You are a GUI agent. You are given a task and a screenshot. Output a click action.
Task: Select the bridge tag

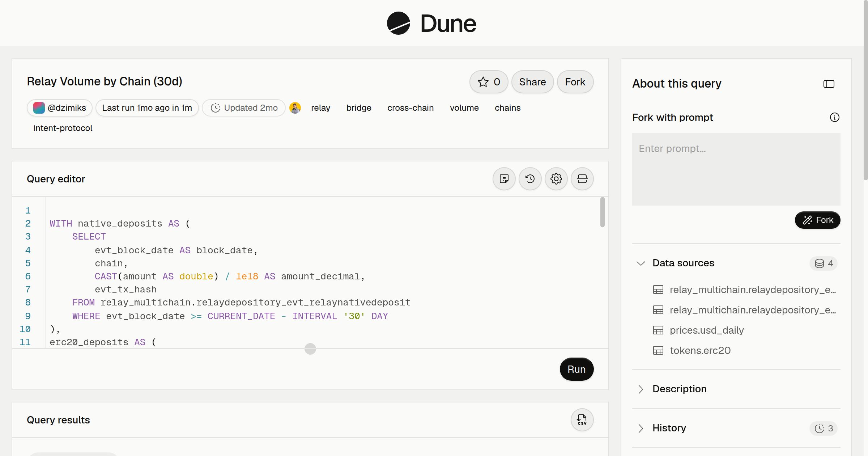tap(359, 108)
